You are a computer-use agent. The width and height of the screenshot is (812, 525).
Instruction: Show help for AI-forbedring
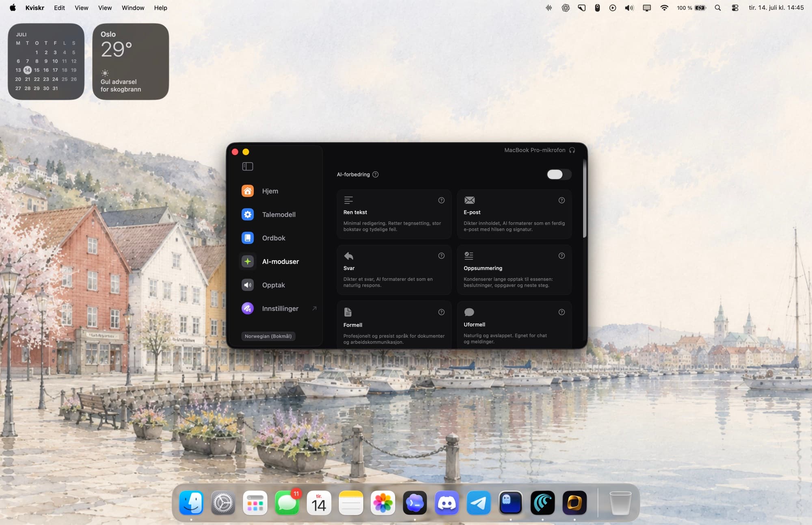(376, 175)
